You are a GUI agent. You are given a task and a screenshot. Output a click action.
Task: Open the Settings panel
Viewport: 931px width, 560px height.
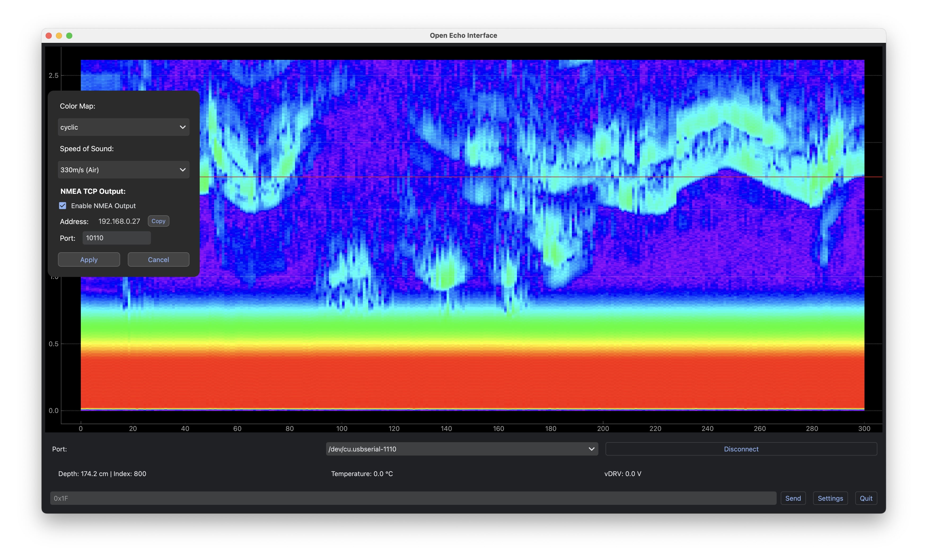tap(830, 498)
